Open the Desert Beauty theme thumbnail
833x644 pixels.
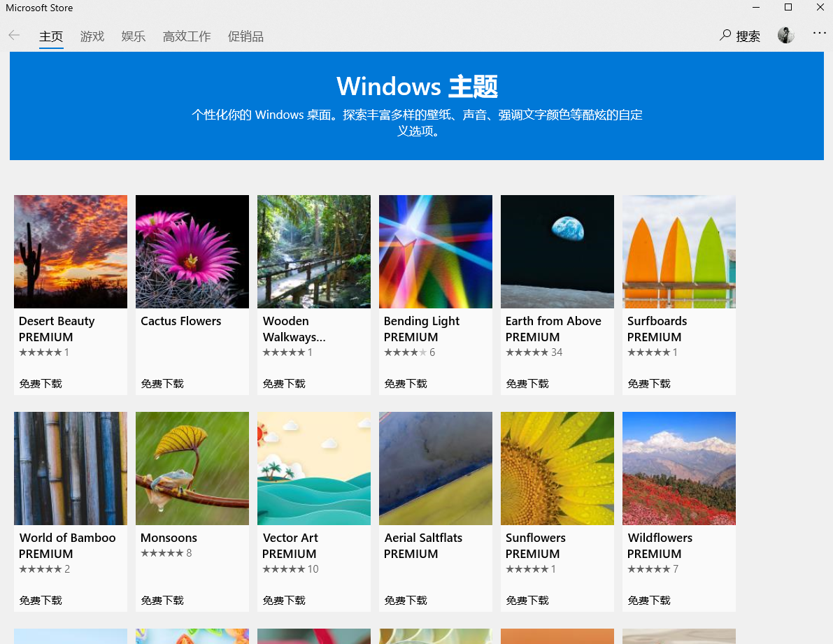coord(71,252)
